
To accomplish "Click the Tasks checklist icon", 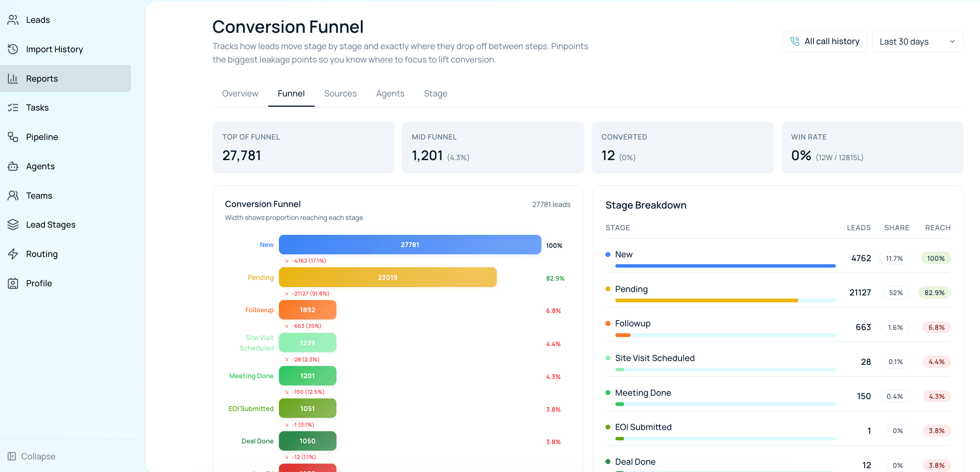I will [x=13, y=108].
